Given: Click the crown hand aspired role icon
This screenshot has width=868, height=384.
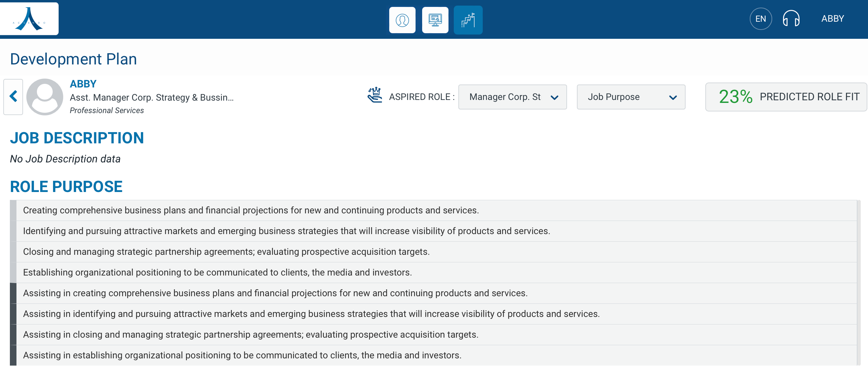Looking at the screenshot, I should coord(374,95).
